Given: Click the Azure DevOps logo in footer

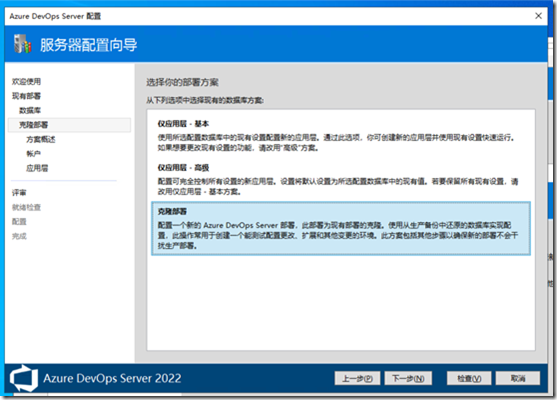Looking at the screenshot, I should tap(24, 378).
